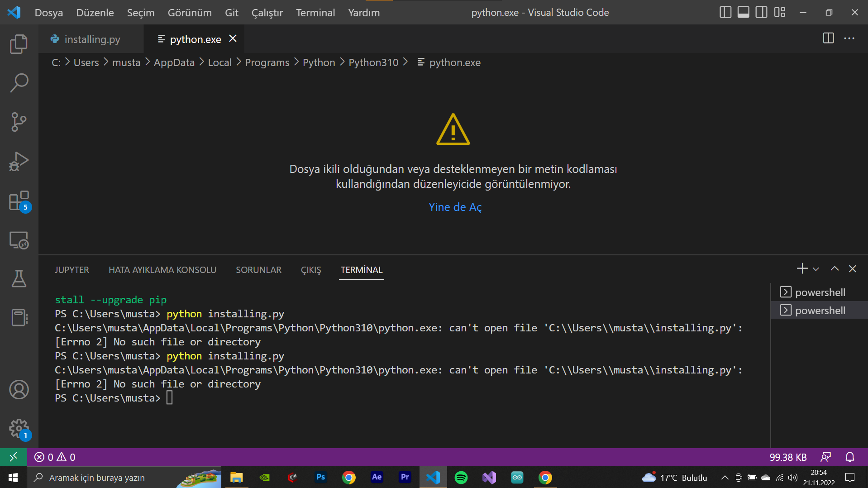Viewport: 868px width, 488px height.
Task: Open the SORUNLAR panel tab
Action: (258, 270)
